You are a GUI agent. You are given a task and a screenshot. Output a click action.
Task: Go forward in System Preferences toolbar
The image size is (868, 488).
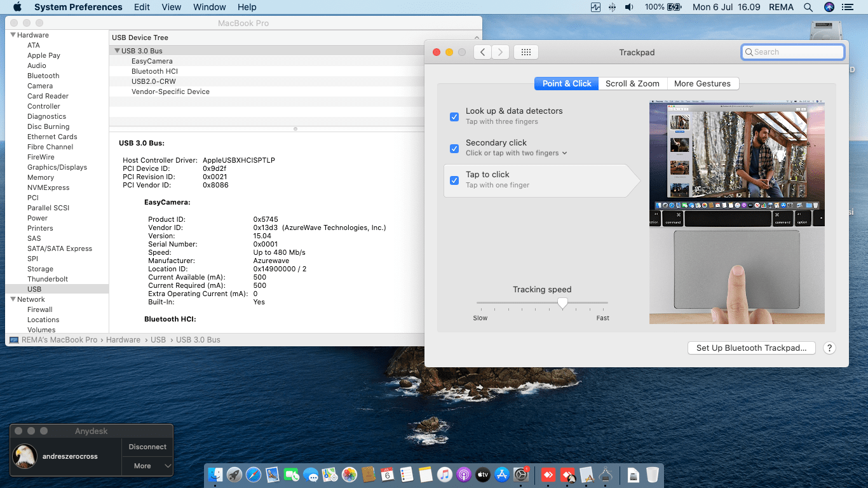tap(501, 52)
